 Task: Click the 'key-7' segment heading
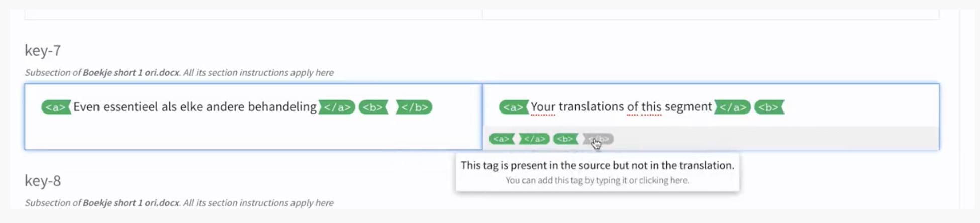[x=43, y=50]
